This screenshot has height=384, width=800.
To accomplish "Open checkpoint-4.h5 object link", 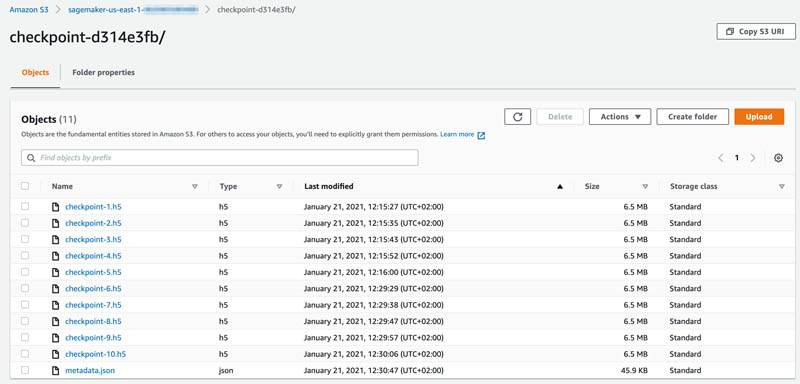I will pos(93,256).
